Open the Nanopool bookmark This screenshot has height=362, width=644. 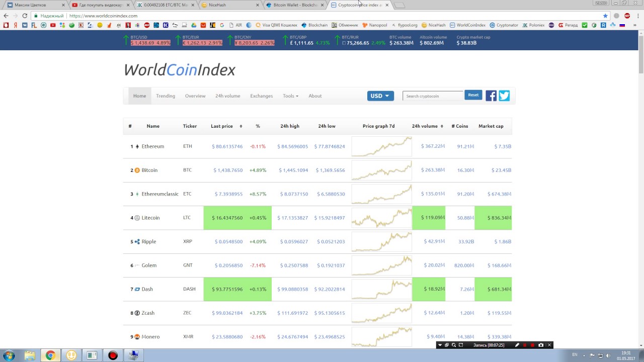click(x=374, y=25)
